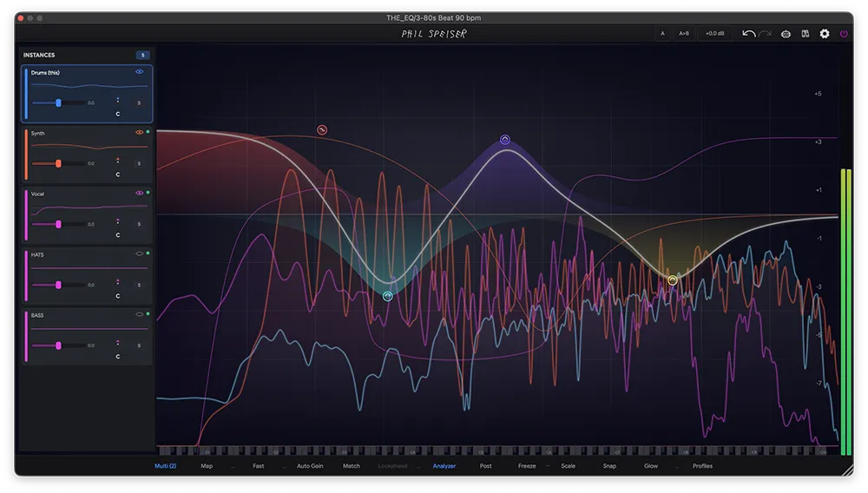Open the manual book icon

pyautogui.click(x=806, y=34)
